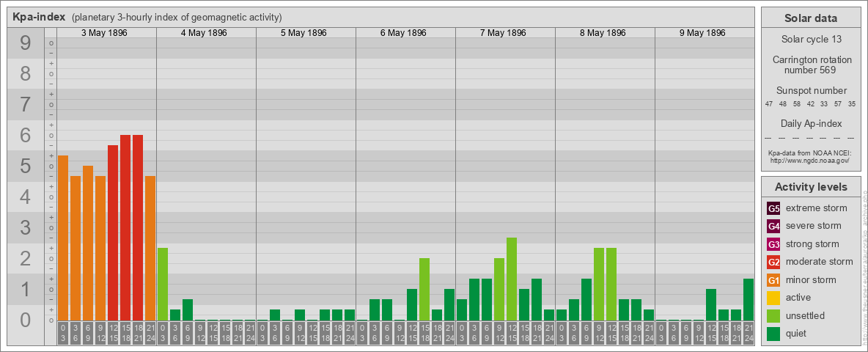Click the 'Daily Ap-index' label
Viewport: 868px width, 352px height.
click(x=811, y=123)
